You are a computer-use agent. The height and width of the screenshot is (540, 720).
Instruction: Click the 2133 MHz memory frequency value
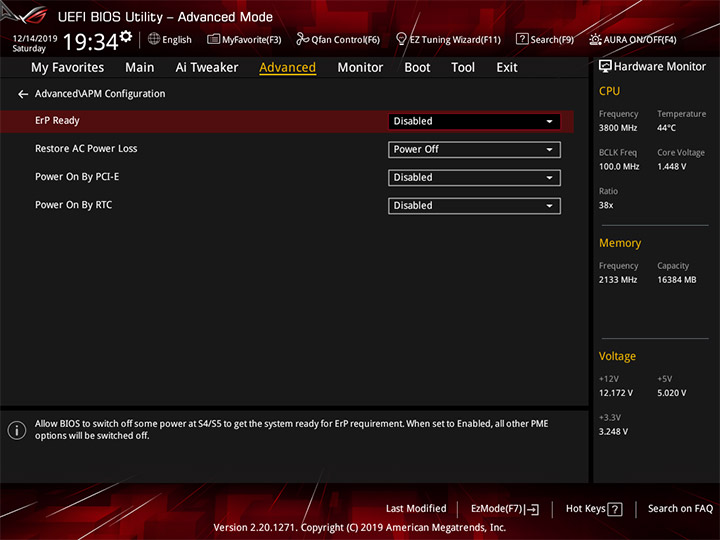click(618, 280)
